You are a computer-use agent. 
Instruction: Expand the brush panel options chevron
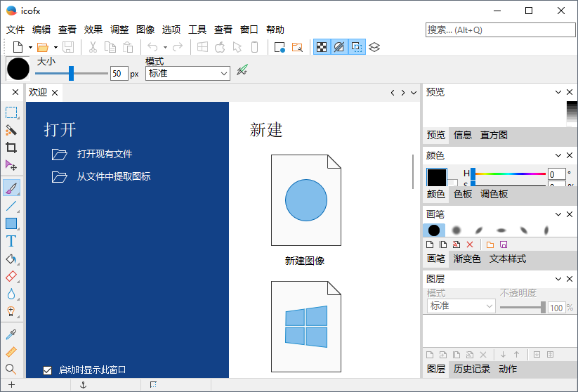click(x=558, y=214)
